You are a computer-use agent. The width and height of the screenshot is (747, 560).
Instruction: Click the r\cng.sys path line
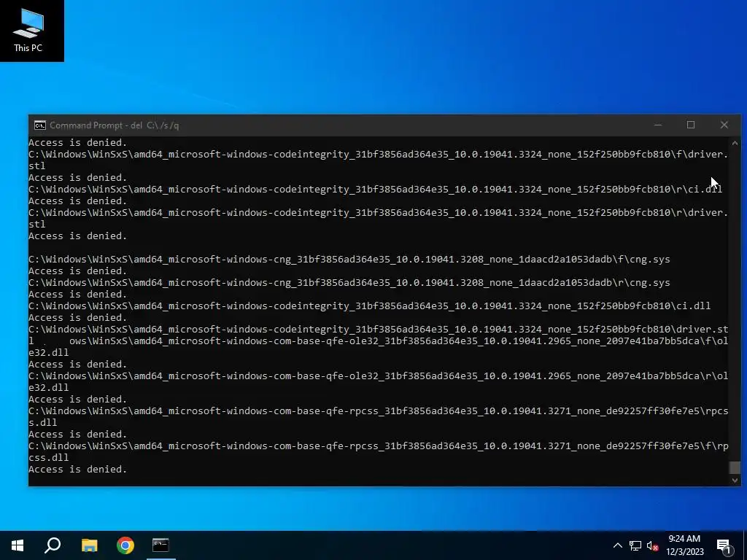[x=349, y=282]
